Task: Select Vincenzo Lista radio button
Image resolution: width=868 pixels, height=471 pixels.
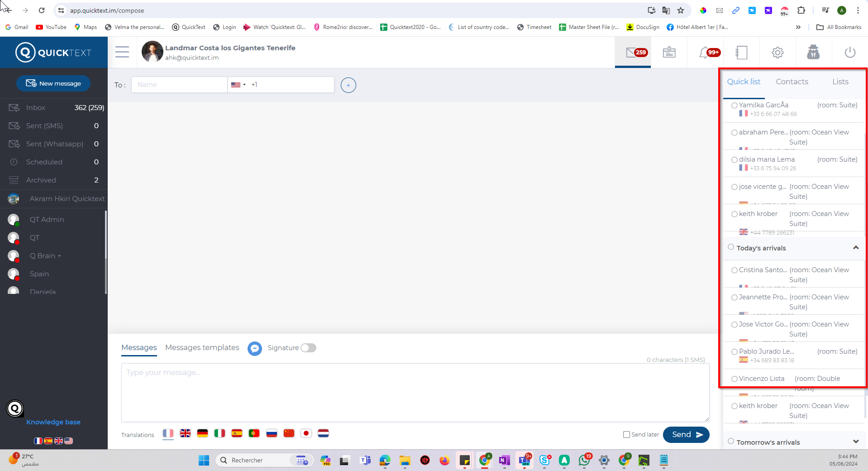Action: [x=734, y=379]
